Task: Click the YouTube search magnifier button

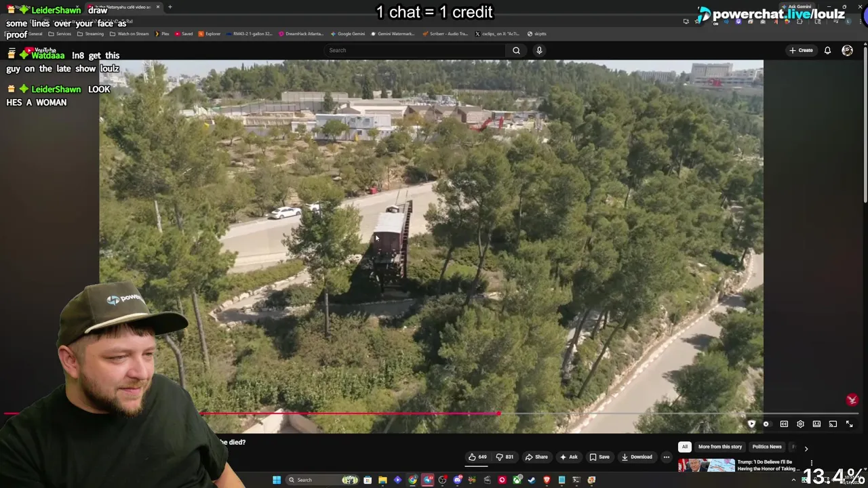Action: pos(516,50)
